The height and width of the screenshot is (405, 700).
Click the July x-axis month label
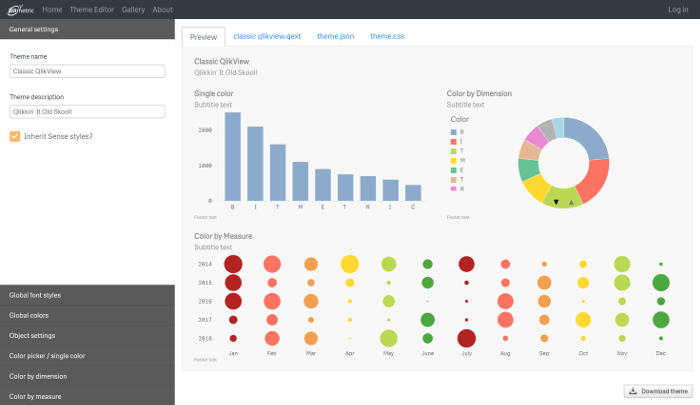coord(467,353)
